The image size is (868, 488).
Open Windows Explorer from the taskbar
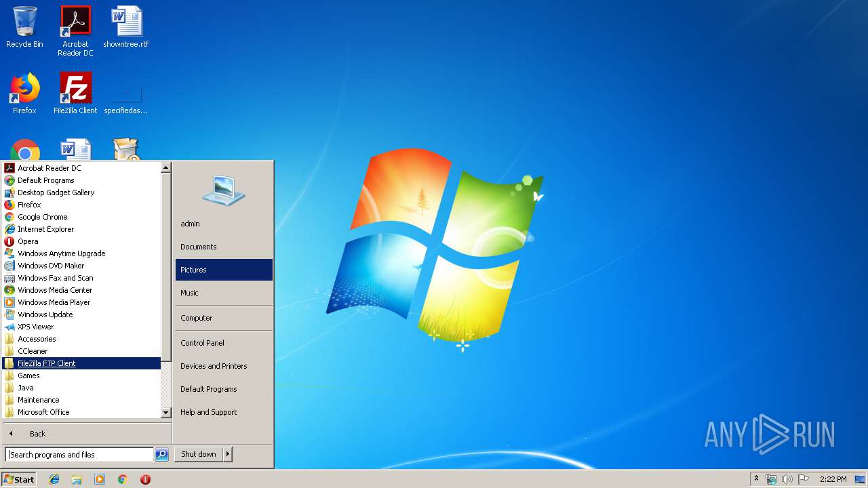77,479
